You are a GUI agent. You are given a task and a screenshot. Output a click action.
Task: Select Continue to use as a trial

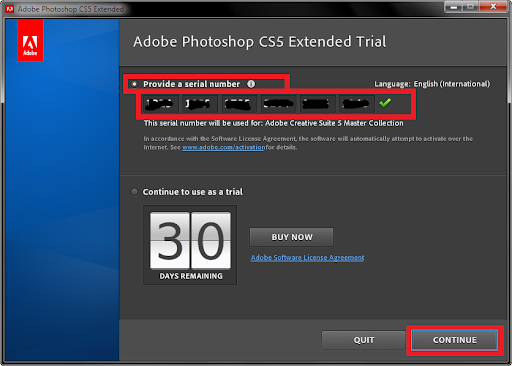point(134,192)
